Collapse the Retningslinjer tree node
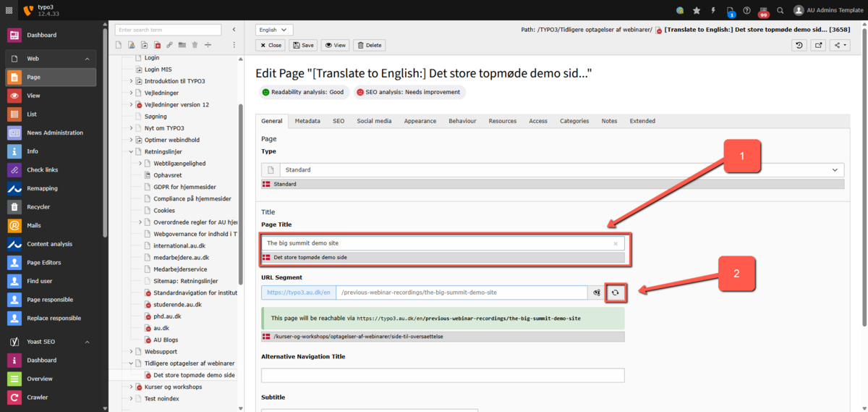 131,152
